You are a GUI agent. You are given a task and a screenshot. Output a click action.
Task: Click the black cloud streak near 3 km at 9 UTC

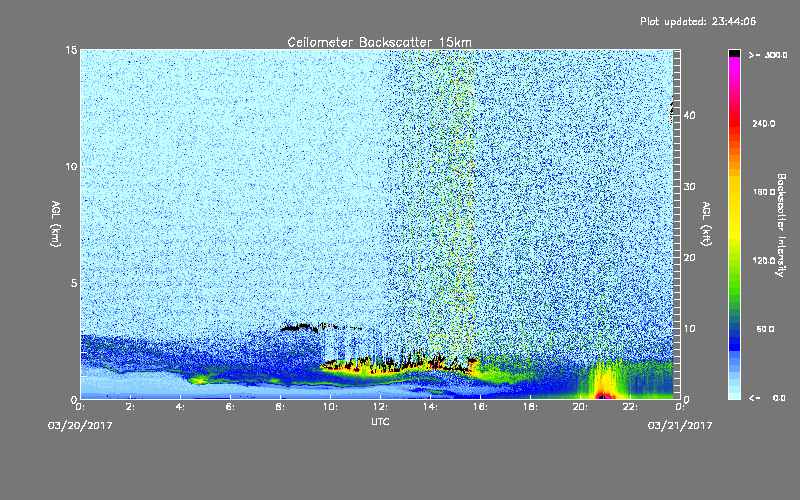click(300, 328)
